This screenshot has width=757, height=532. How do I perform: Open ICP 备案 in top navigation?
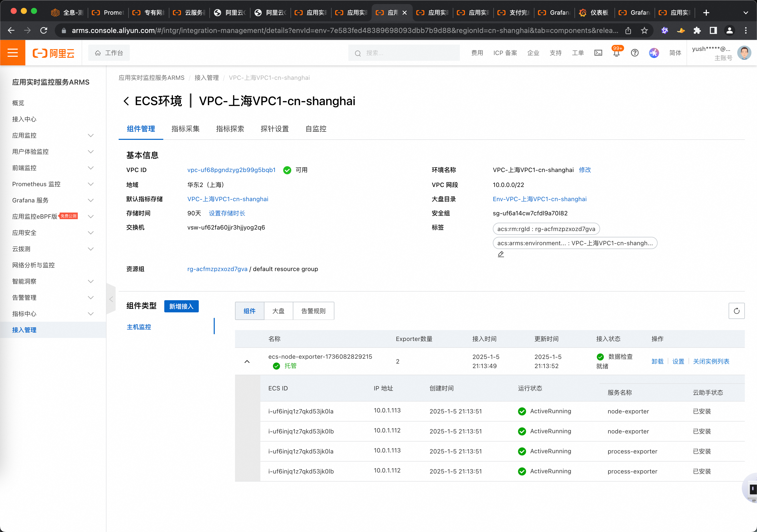pyautogui.click(x=505, y=53)
